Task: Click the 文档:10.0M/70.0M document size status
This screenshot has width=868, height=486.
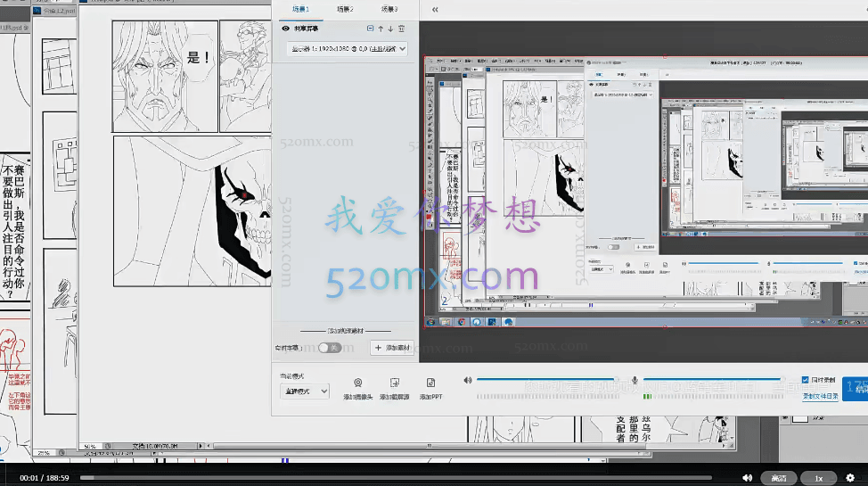Action: click(x=155, y=446)
